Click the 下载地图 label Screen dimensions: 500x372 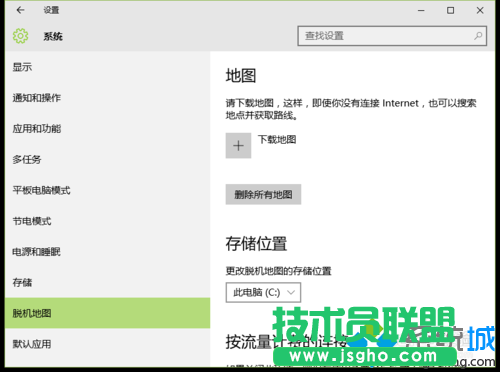point(277,139)
